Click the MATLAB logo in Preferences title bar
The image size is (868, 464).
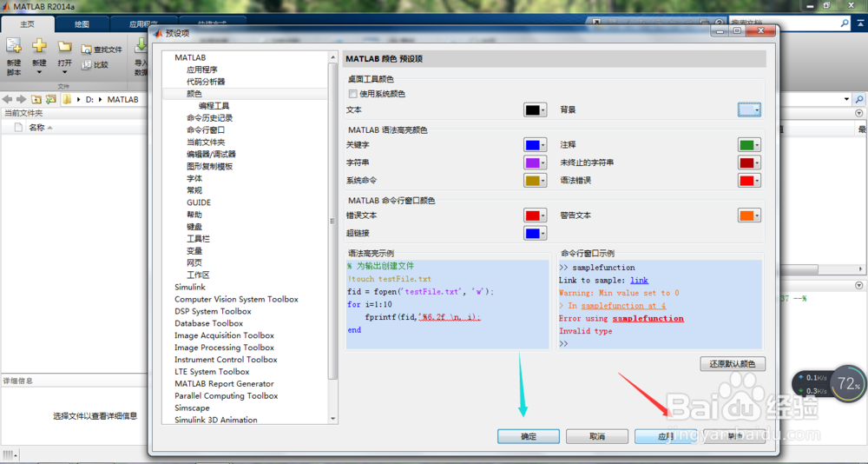(158, 33)
